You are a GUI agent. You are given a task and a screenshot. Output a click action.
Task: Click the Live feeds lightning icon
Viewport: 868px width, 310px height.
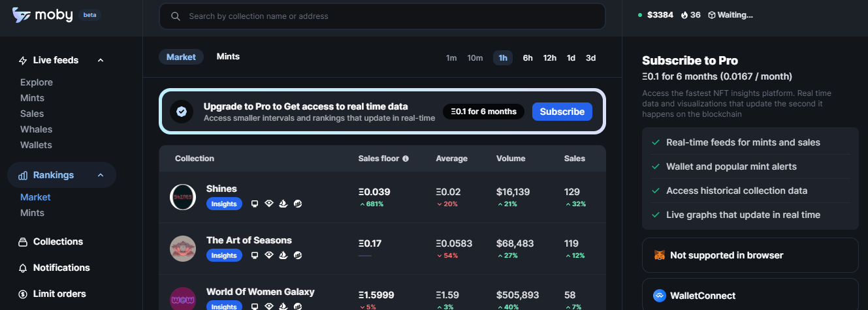(x=23, y=61)
